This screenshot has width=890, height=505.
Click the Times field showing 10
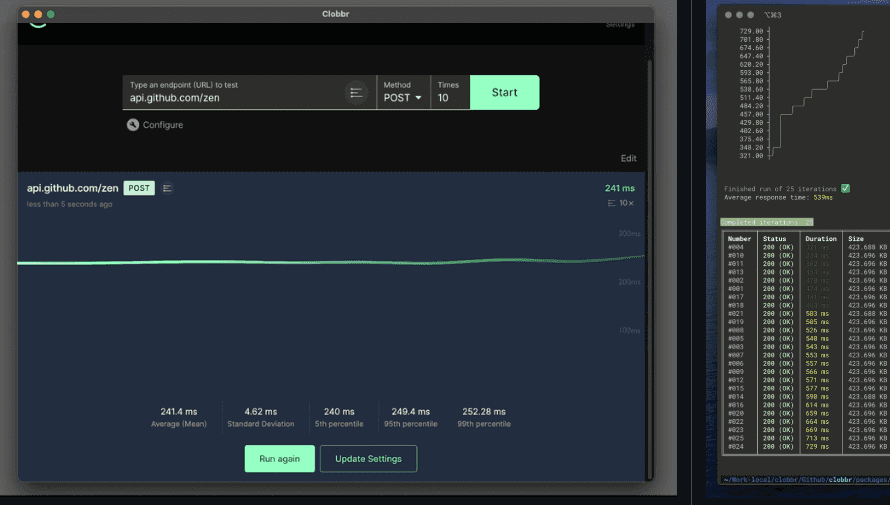point(450,92)
